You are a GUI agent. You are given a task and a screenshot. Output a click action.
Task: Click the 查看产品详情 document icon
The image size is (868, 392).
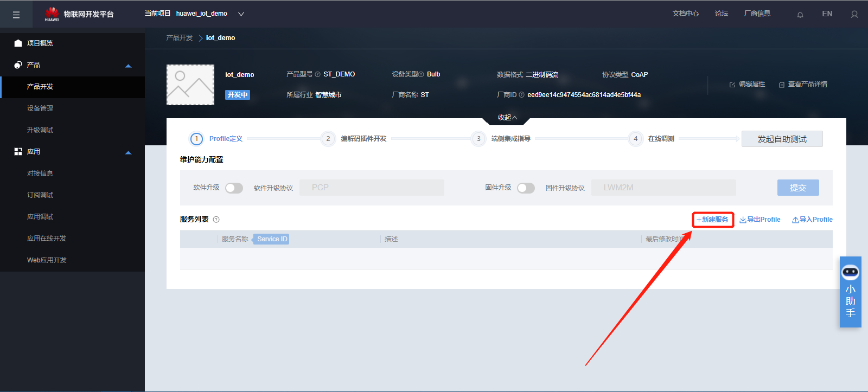782,85
